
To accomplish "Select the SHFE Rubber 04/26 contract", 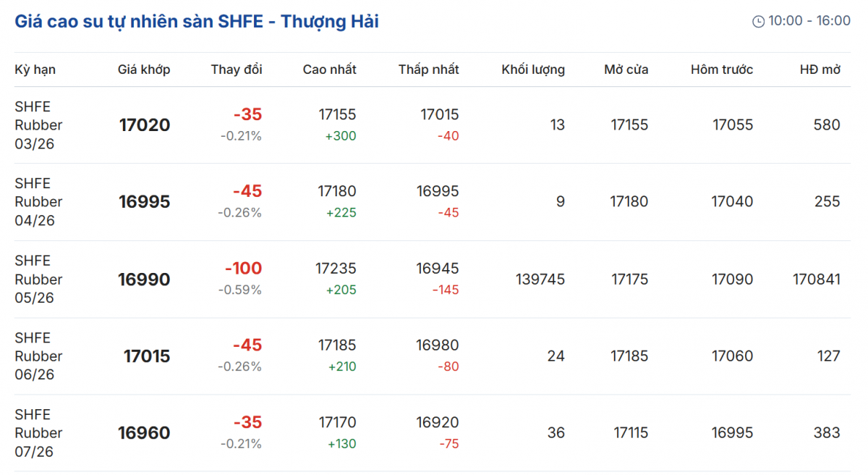I will click(38, 202).
